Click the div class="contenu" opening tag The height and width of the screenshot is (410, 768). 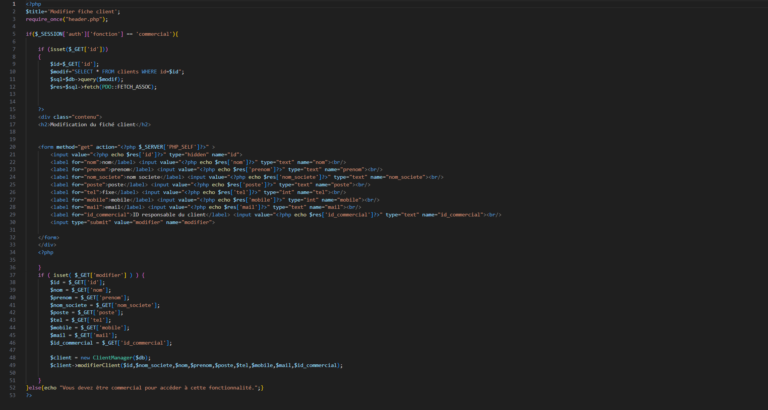click(x=70, y=117)
